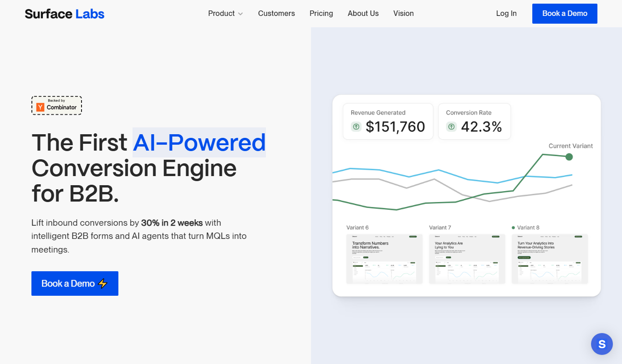The height and width of the screenshot is (364, 622).
Task: Open the Customers page
Action: point(276,14)
